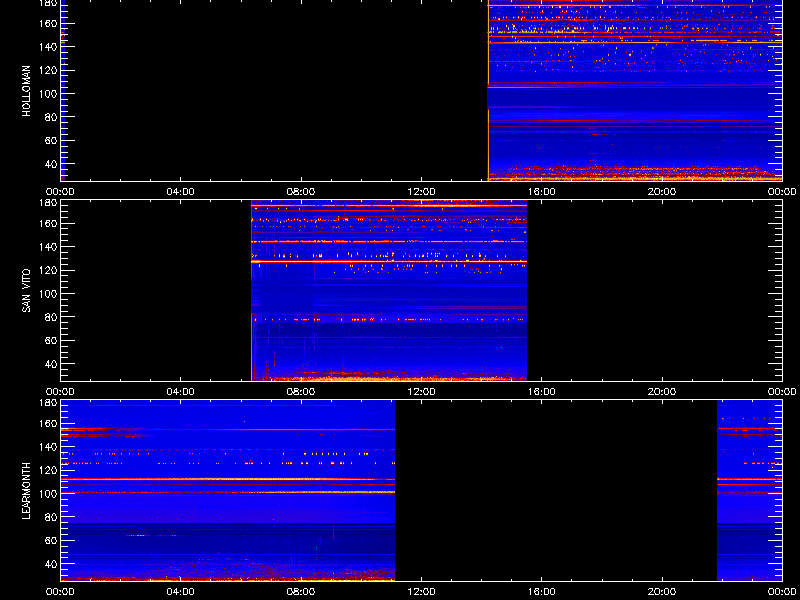Click the 60 frequency label on Holloman axis
This screenshot has width=800, height=600.
[x=51, y=140]
